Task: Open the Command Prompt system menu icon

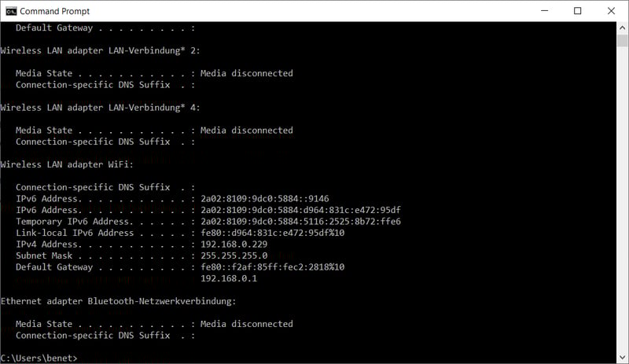Action: pyautogui.click(x=11, y=11)
